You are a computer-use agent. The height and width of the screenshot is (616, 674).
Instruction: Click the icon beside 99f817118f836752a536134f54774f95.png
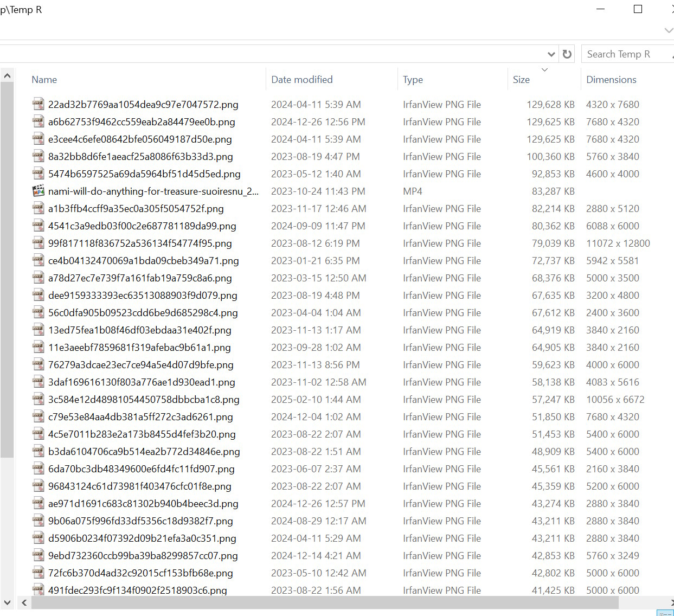38,242
